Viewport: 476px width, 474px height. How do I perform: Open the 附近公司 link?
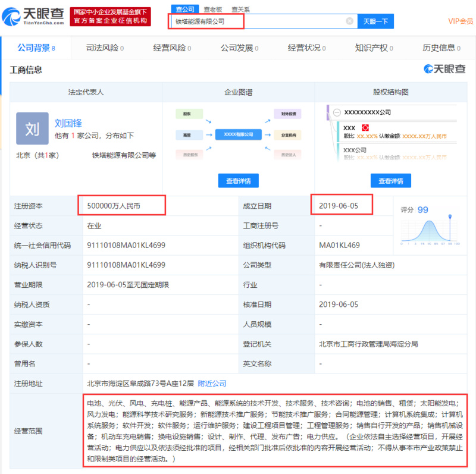tap(211, 384)
